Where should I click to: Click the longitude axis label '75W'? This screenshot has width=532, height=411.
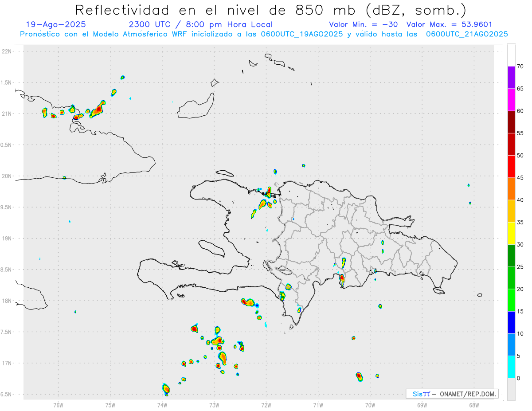pyautogui.click(x=110, y=405)
